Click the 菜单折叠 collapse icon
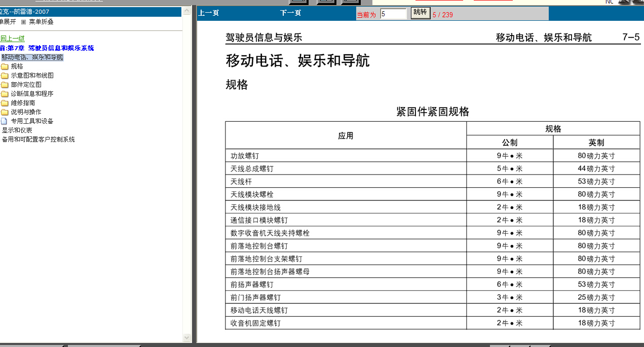This screenshot has height=347, width=644. 23,22
